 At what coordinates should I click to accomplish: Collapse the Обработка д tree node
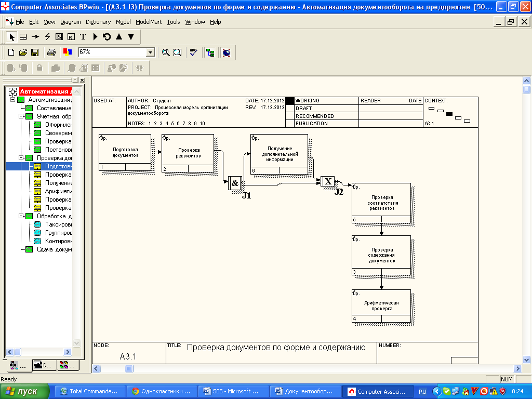point(21,216)
